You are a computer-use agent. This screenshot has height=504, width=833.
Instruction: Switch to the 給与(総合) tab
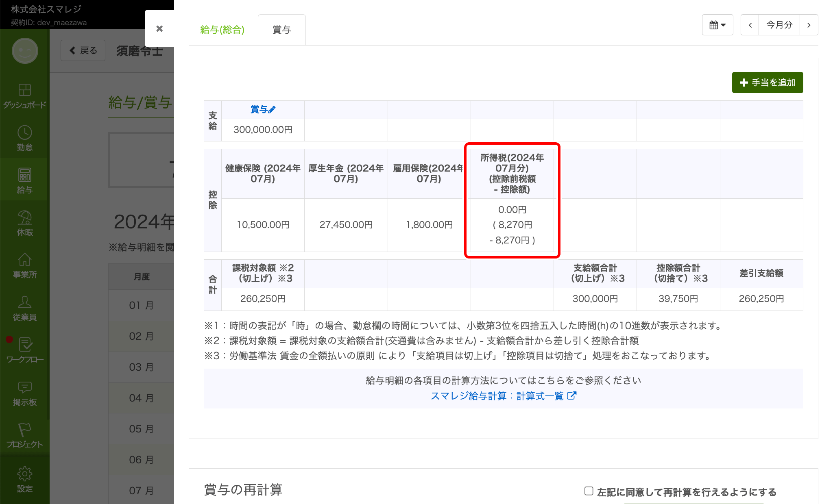click(222, 30)
